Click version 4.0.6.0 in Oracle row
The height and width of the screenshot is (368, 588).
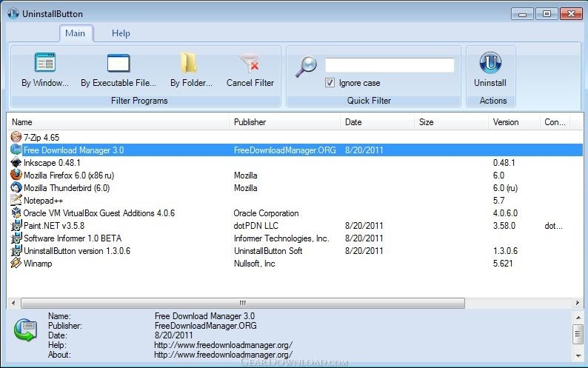coord(505,213)
